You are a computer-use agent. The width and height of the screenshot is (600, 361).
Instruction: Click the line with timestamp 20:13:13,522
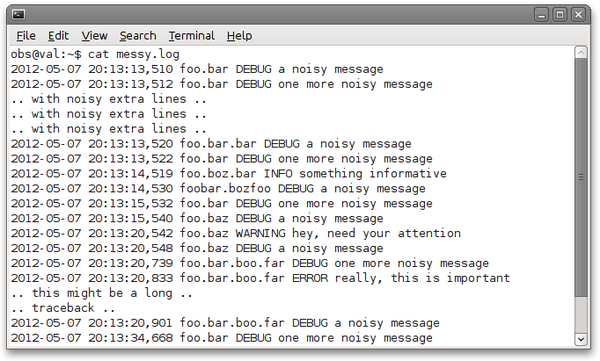pos(222,159)
